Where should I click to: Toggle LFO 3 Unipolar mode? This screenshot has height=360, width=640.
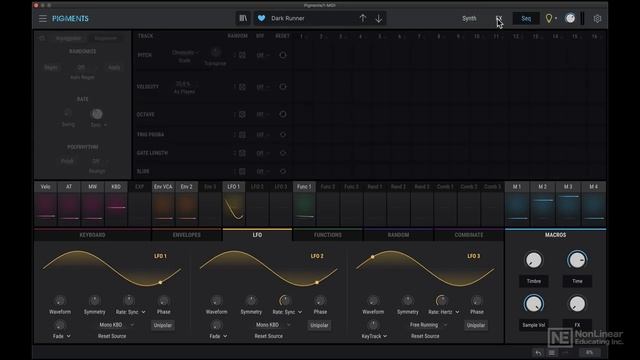tap(476, 325)
